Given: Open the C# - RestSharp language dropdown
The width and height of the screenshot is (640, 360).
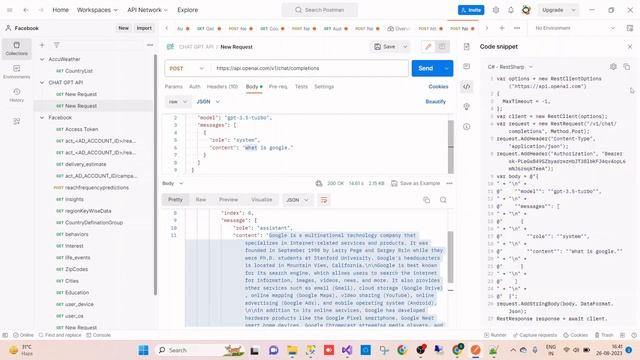Looking at the screenshot, I should [x=510, y=67].
